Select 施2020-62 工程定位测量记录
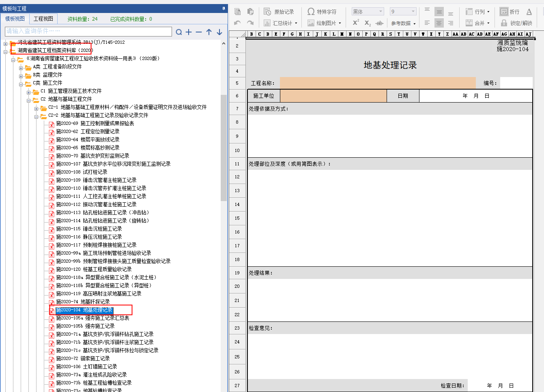This screenshot has width=544, height=392. pyautogui.click(x=88, y=131)
